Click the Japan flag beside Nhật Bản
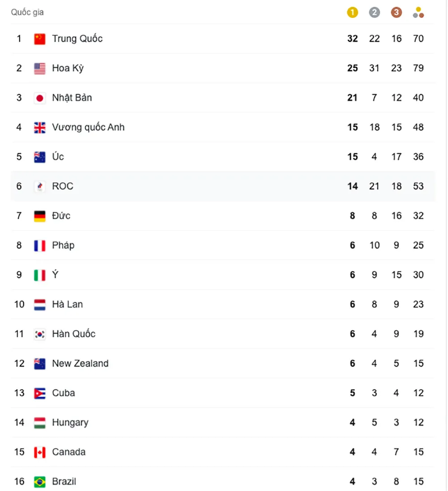 [39, 97]
